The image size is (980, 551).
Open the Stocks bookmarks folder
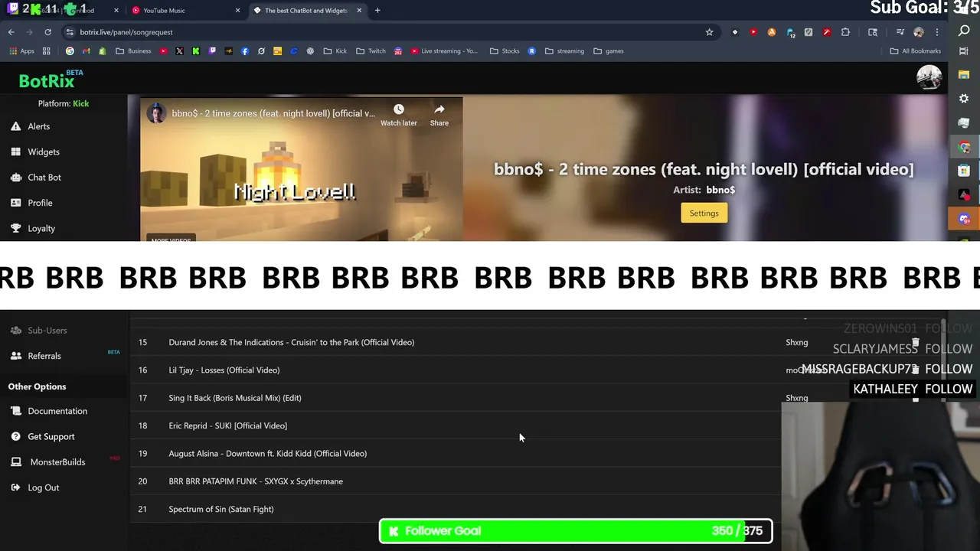[505, 51]
